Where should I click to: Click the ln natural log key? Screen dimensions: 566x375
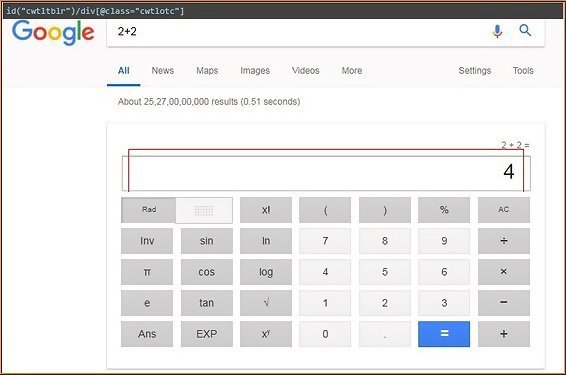coord(266,241)
